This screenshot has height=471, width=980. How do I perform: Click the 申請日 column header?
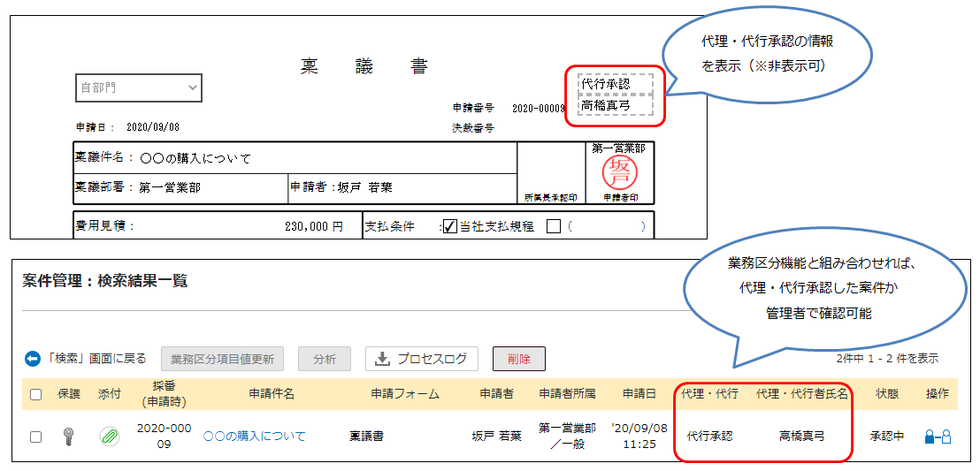[x=638, y=394]
